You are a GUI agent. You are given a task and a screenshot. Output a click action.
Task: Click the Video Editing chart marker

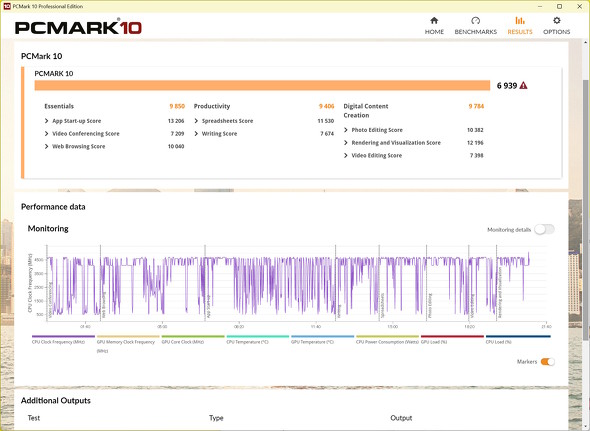[x=472, y=306]
